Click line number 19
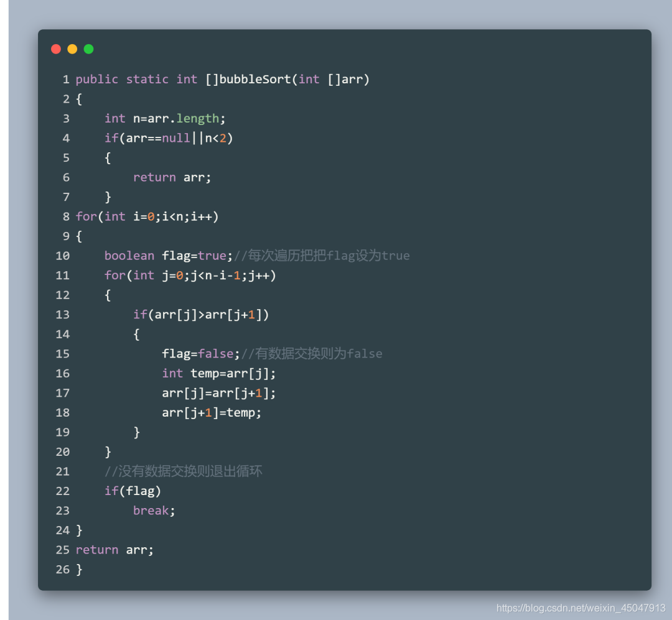The image size is (672, 620). click(63, 432)
